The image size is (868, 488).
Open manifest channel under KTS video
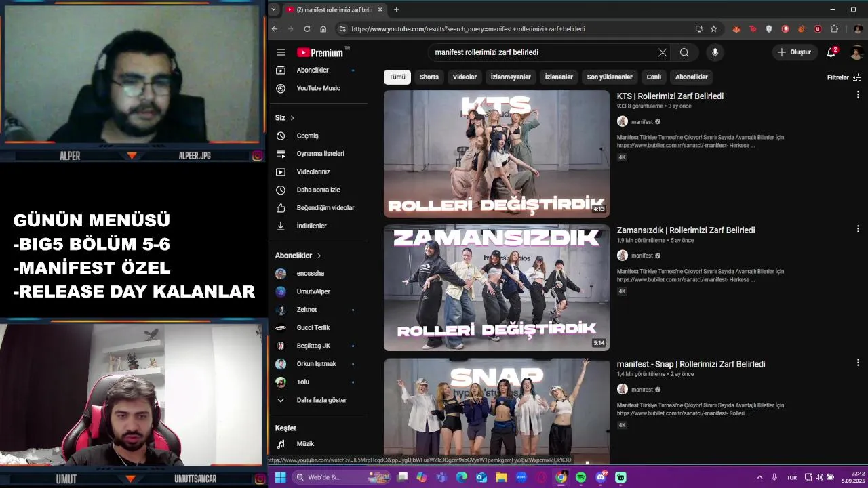click(642, 122)
